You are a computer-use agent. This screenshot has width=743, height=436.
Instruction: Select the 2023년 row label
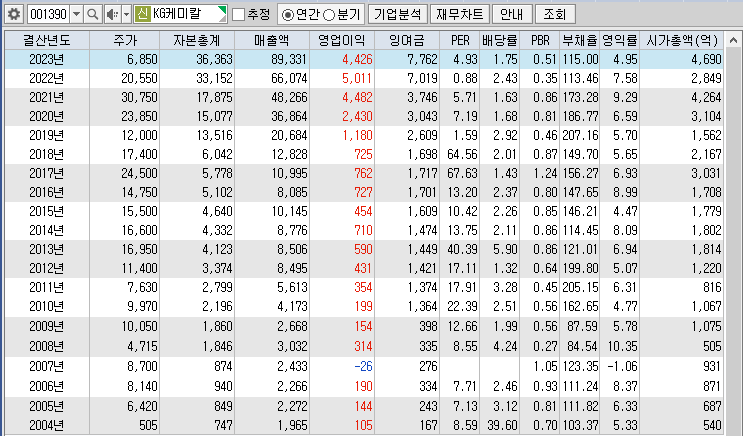[x=46, y=59]
